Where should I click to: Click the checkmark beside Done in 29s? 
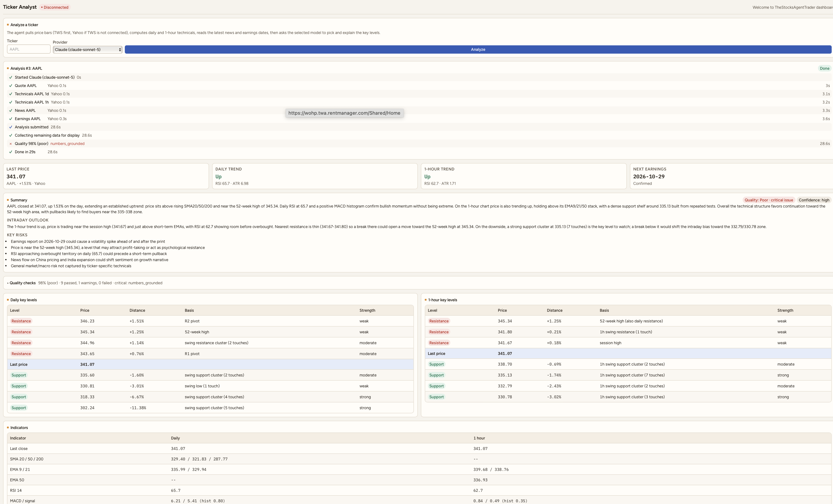10,152
